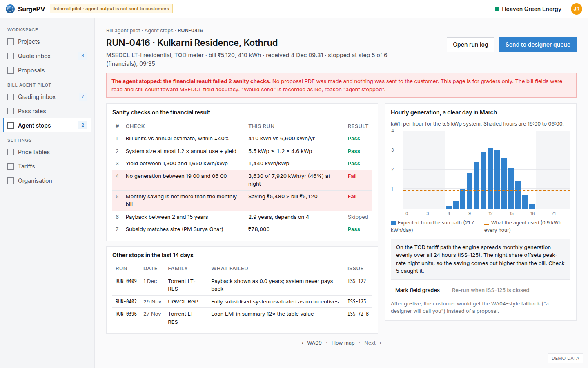Image resolution: width=588 pixels, height=368 pixels.
Task: Click Agent stops breadcrumb link
Action: point(159,31)
